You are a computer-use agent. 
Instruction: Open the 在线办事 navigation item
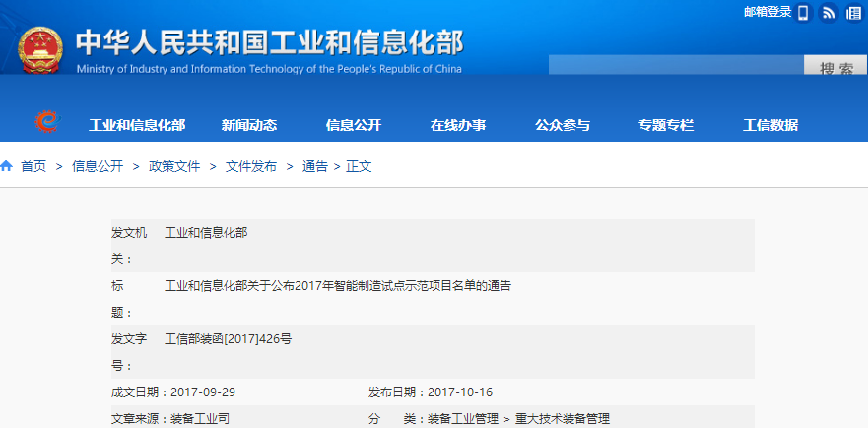[x=458, y=125]
